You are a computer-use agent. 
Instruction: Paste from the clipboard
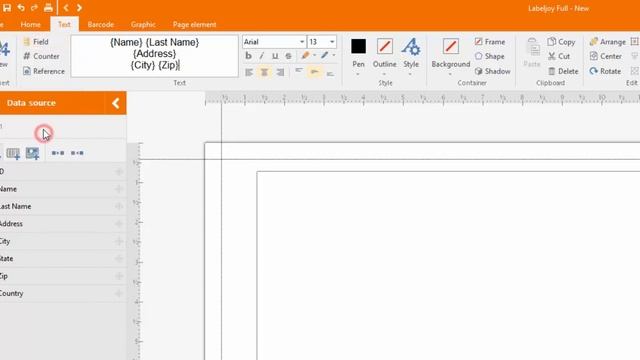coord(532,52)
